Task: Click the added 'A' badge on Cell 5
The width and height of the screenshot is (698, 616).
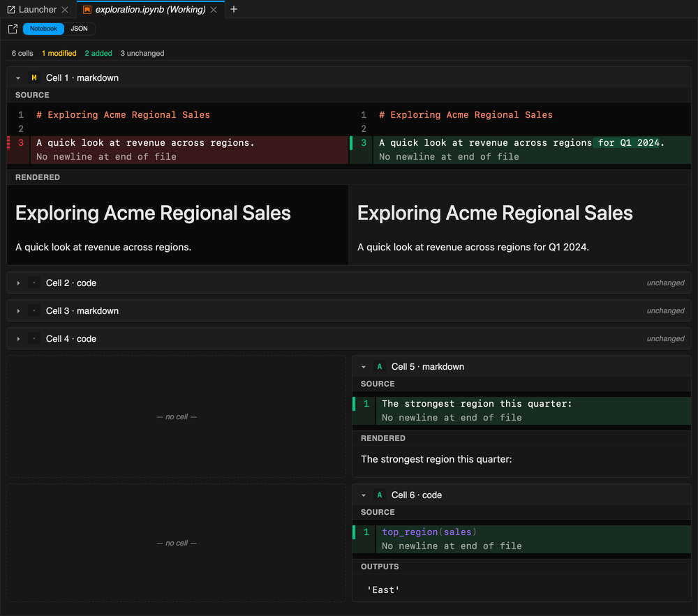Action: pyautogui.click(x=379, y=366)
